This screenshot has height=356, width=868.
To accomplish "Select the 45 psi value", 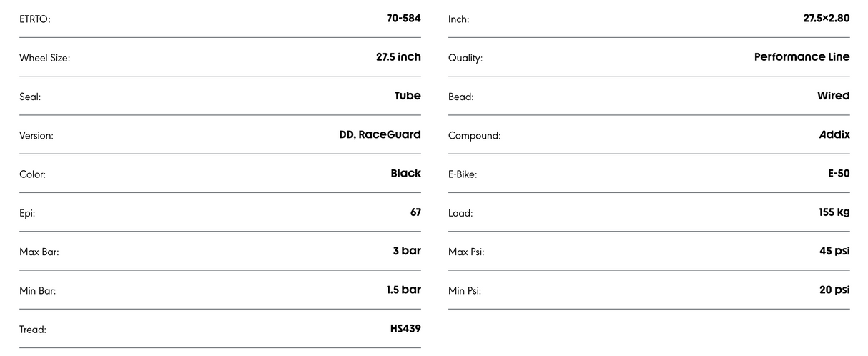I will tap(834, 251).
